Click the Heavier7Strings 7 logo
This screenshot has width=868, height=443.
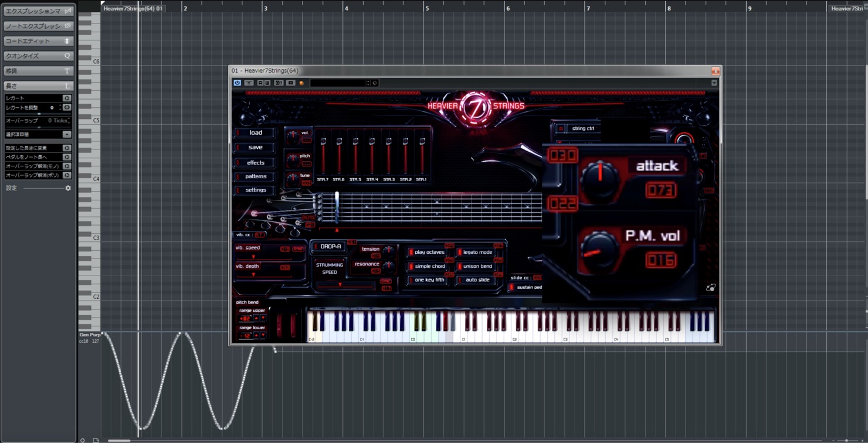point(476,107)
